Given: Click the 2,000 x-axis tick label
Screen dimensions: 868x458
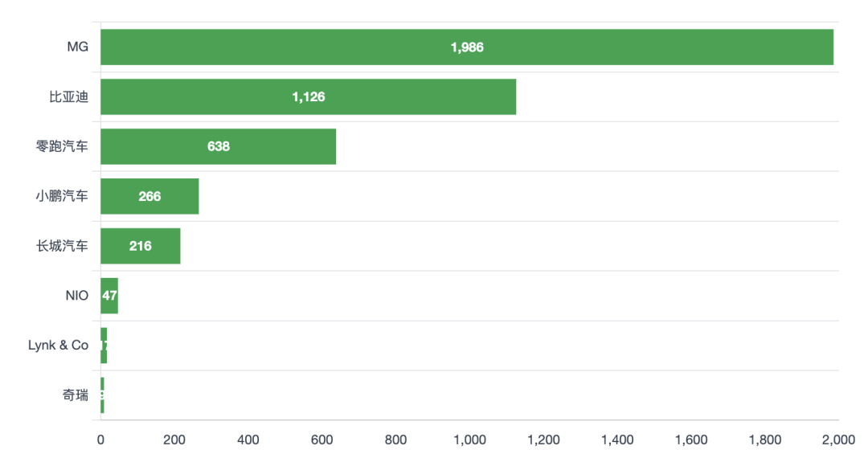Looking at the screenshot, I should coord(837,440).
